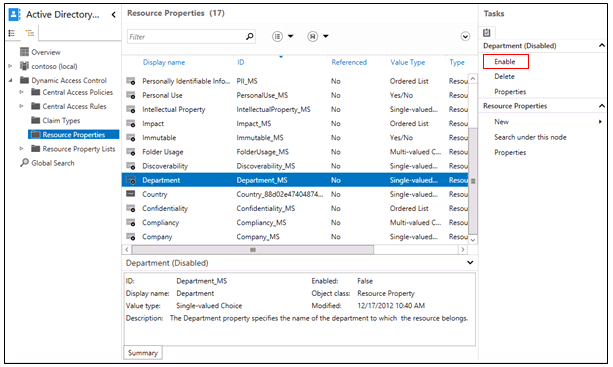The image size is (613, 367).
Task: Sort by Referenced column header
Action: (x=349, y=63)
